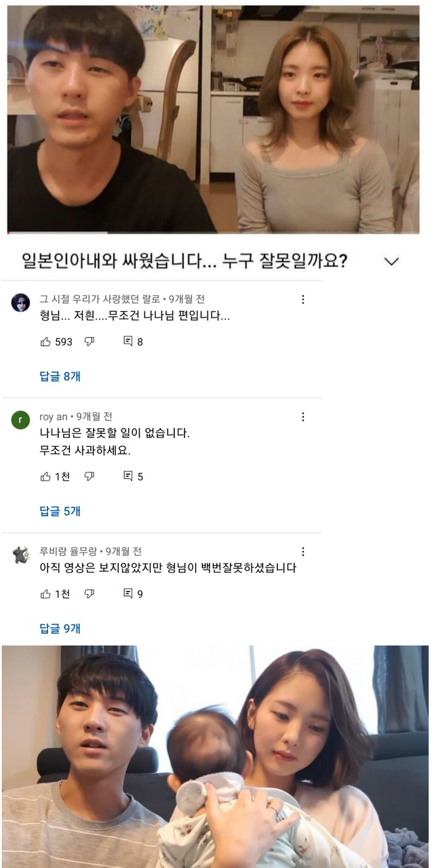
Task: Open reply icon on 루비랑 율무랑's comment
Action: point(127,594)
